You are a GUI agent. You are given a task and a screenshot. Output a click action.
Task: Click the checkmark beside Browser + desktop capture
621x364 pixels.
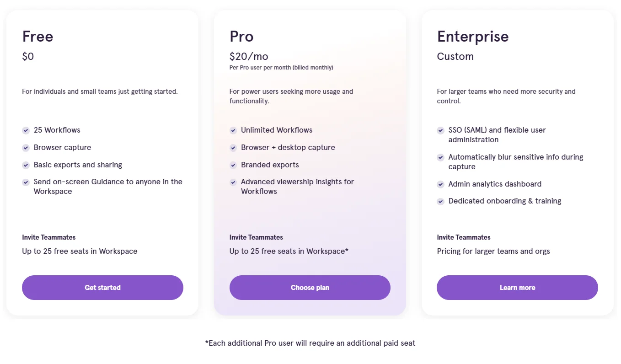point(233,148)
